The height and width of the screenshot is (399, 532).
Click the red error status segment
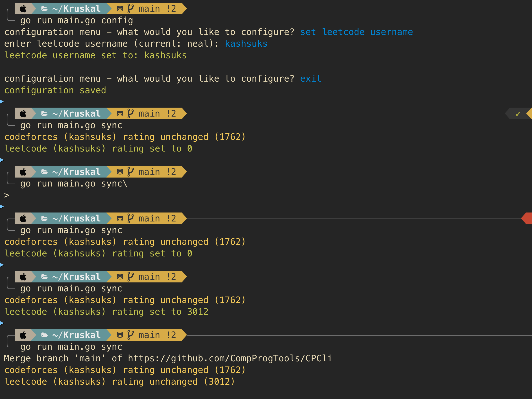coord(527,218)
